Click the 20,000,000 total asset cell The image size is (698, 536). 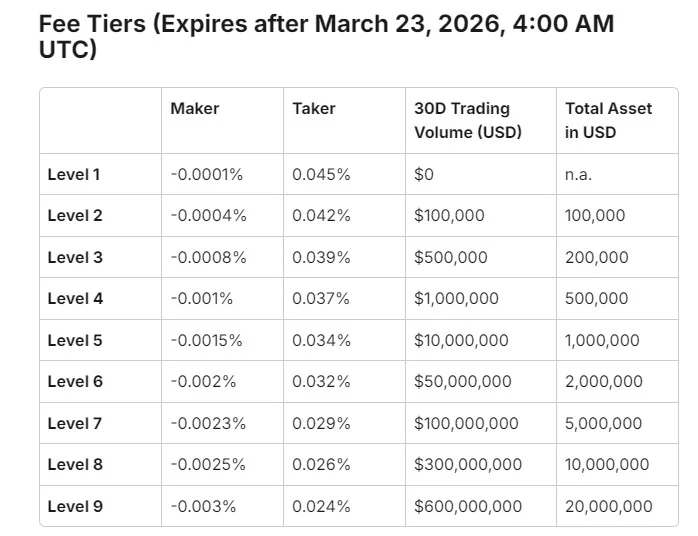[x=608, y=506]
